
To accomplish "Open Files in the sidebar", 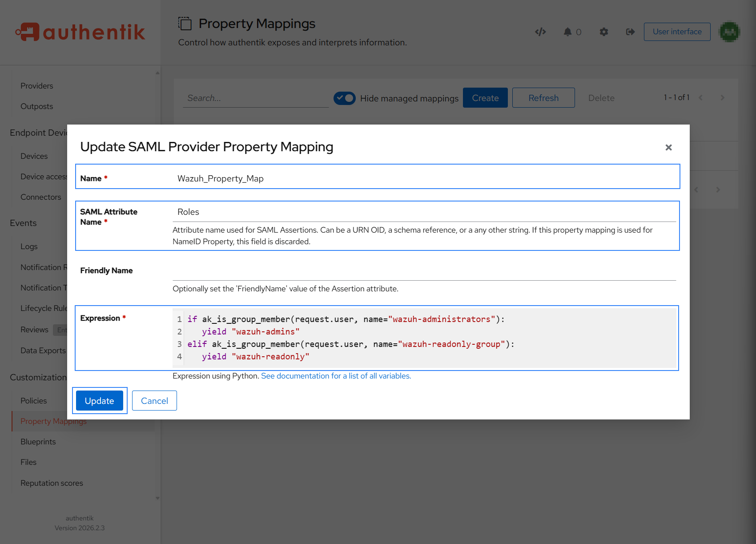I will [x=28, y=462].
